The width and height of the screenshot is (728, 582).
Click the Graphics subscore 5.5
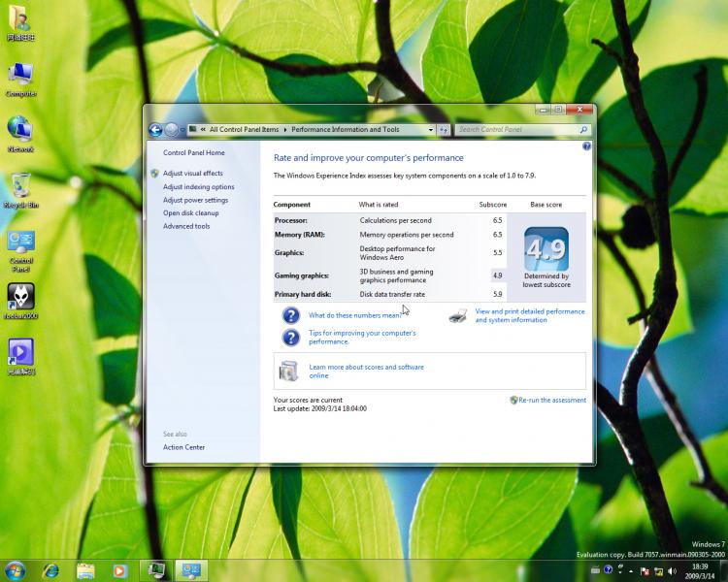497,253
